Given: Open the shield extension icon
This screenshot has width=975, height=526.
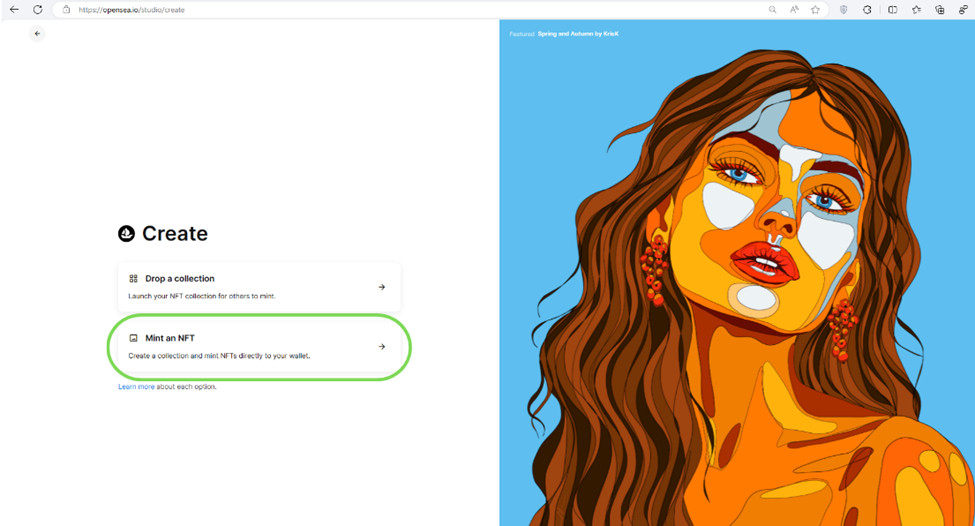Looking at the screenshot, I should tap(843, 9).
